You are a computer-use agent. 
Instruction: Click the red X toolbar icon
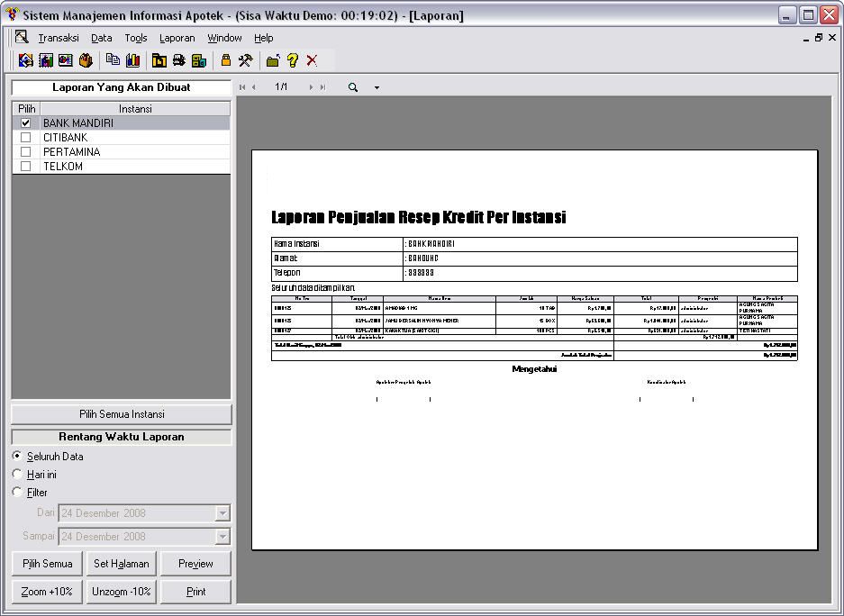tap(312, 60)
